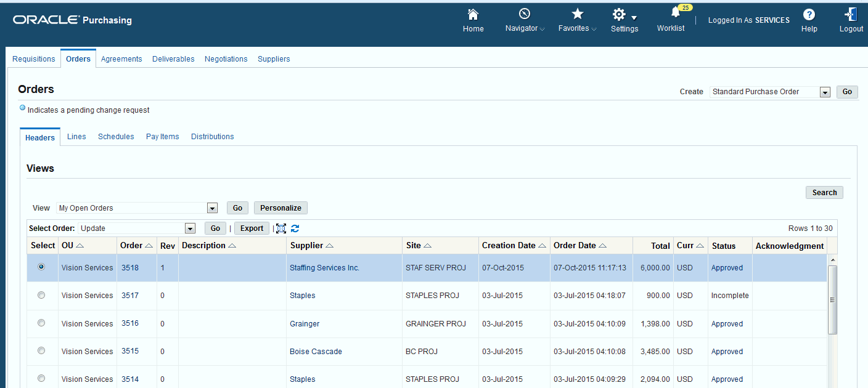Open Boise Cascade supplier link

pos(316,352)
